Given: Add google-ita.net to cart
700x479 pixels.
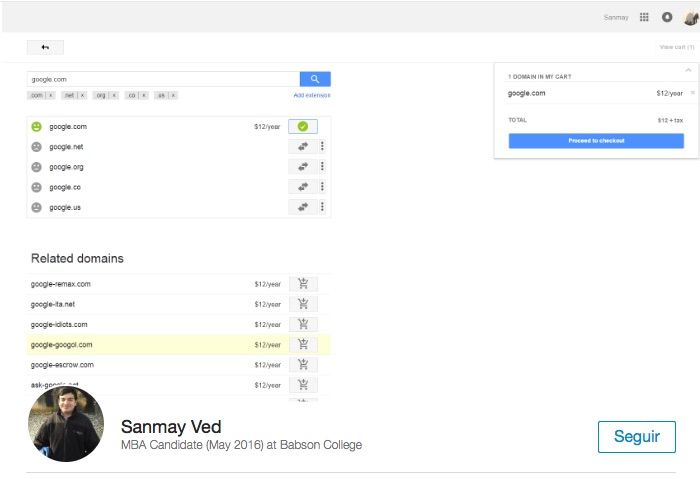Looking at the screenshot, I should [x=303, y=304].
